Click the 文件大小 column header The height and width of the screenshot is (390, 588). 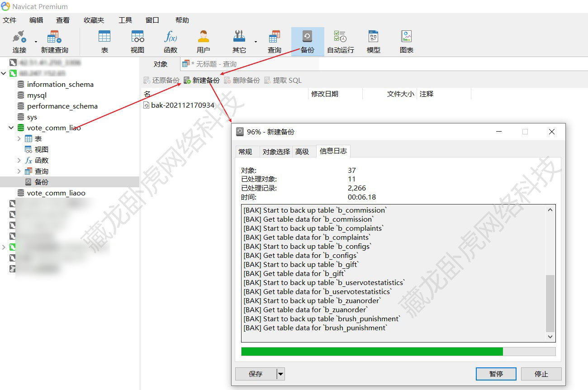point(389,94)
